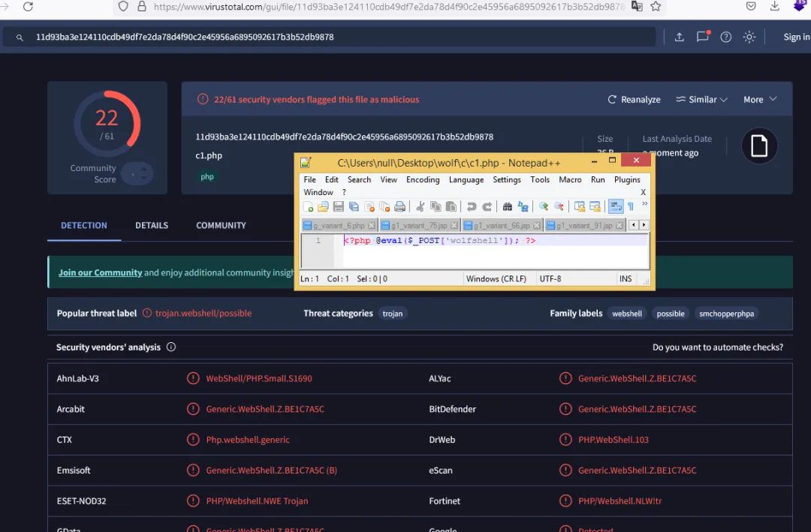Open Replace dialog from Notepad++ toolbar
Viewport: 811px width, 532px height.
coord(523,207)
